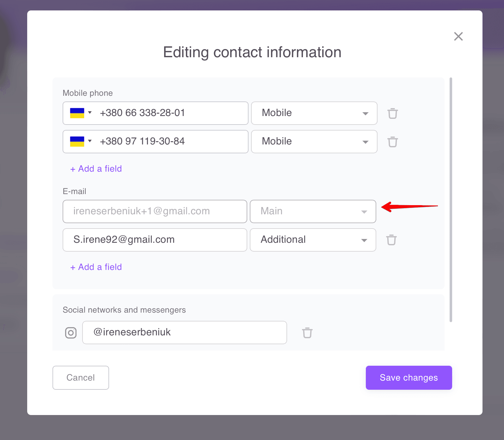The height and width of the screenshot is (440, 504).
Task: Click the dialog's vertical scrollbar
Action: coord(451,199)
